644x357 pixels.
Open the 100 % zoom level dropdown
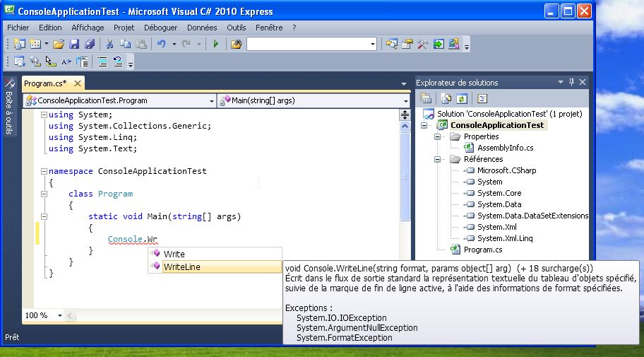[59, 315]
